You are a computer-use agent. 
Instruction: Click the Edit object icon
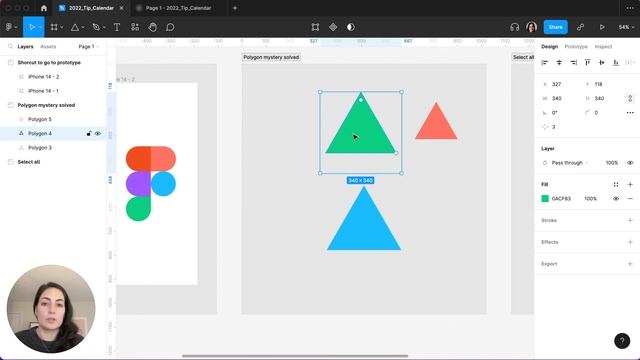point(315,27)
